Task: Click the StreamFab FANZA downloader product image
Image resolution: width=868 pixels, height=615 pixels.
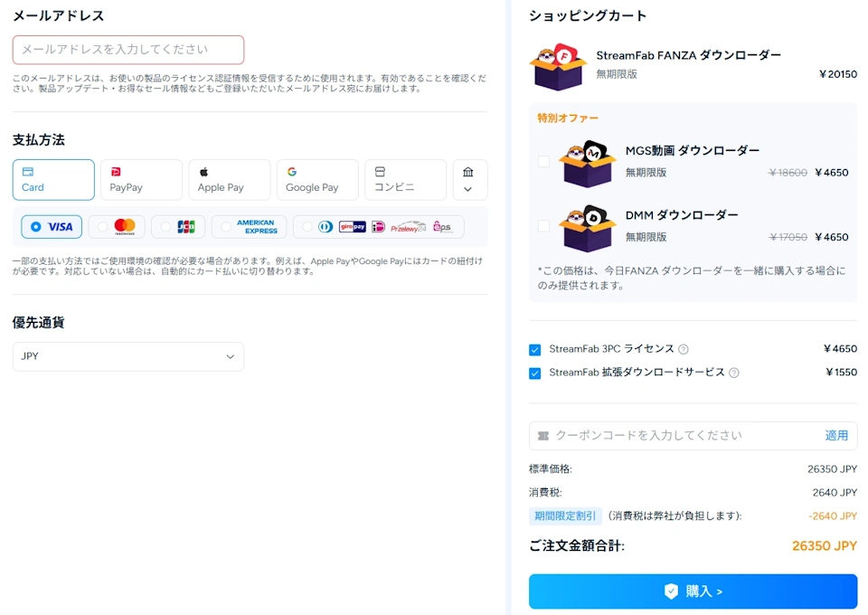Action: pos(558,66)
